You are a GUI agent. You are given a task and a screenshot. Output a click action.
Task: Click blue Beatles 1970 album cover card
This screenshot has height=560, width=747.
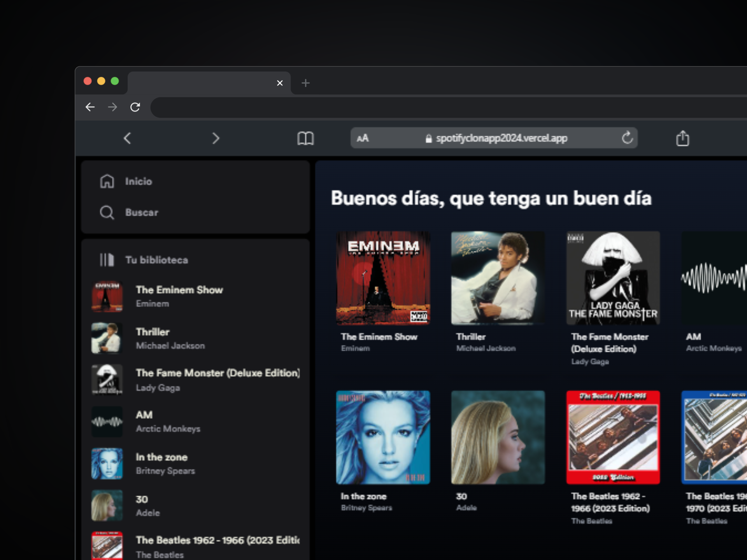(x=714, y=437)
